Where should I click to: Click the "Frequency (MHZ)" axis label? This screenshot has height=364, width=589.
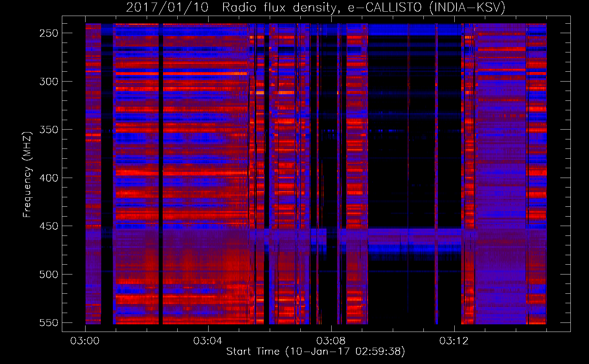coord(27,175)
